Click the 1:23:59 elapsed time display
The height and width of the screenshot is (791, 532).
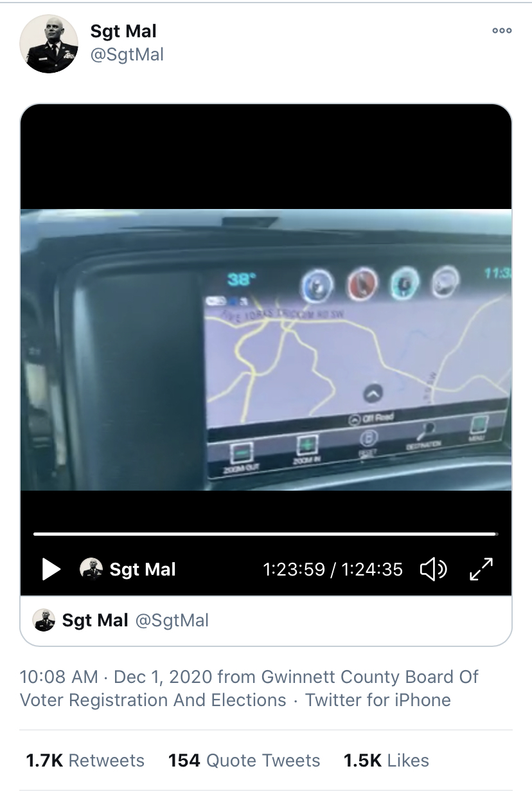click(x=294, y=569)
